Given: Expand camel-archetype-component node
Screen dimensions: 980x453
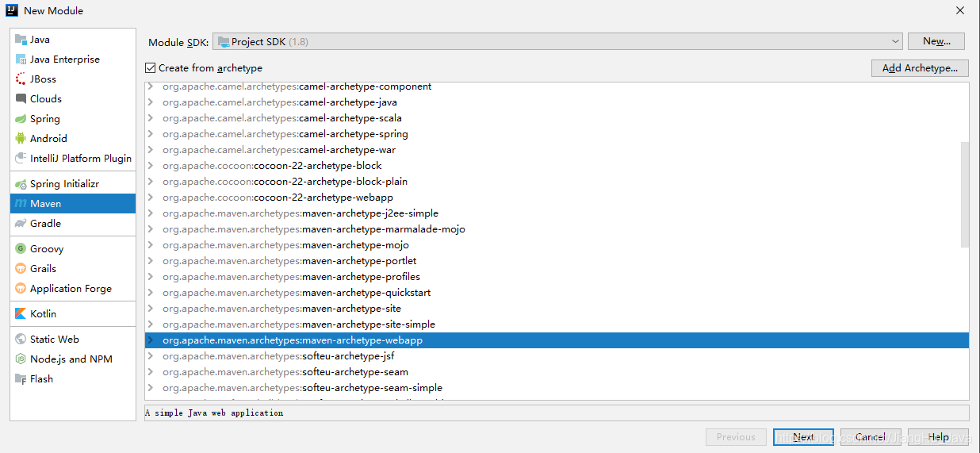Looking at the screenshot, I should tap(150, 86).
